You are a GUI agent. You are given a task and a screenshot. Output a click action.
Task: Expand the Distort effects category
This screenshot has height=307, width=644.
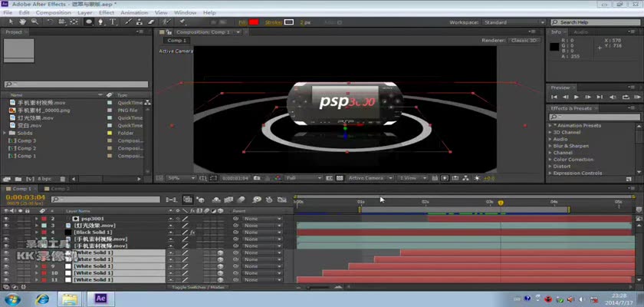coord(550,166)
